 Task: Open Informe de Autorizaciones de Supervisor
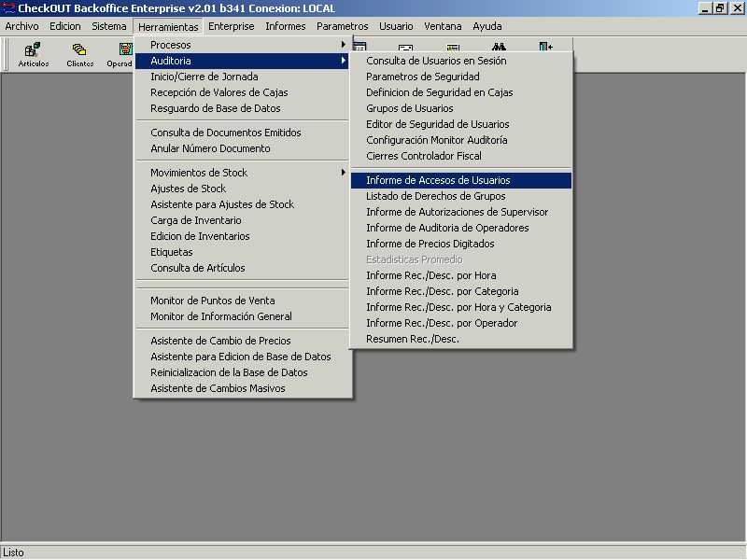pyautogui.click(x=461, y=212)
